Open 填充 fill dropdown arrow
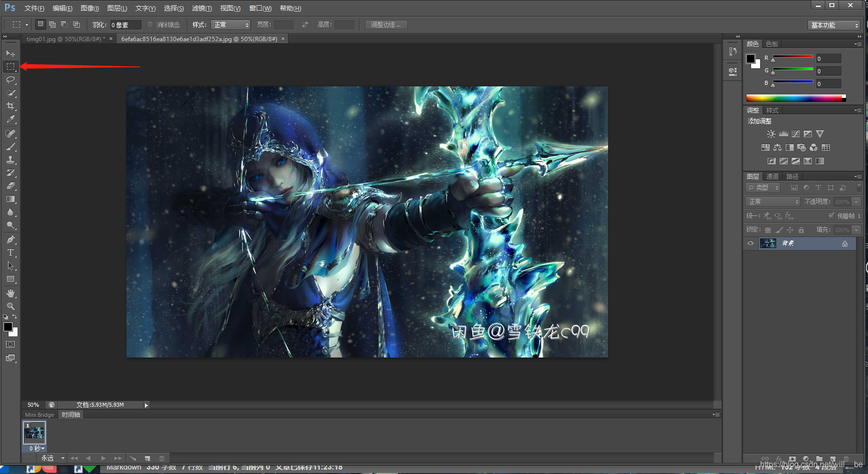The image size is (868, 474). coord(856,230)
